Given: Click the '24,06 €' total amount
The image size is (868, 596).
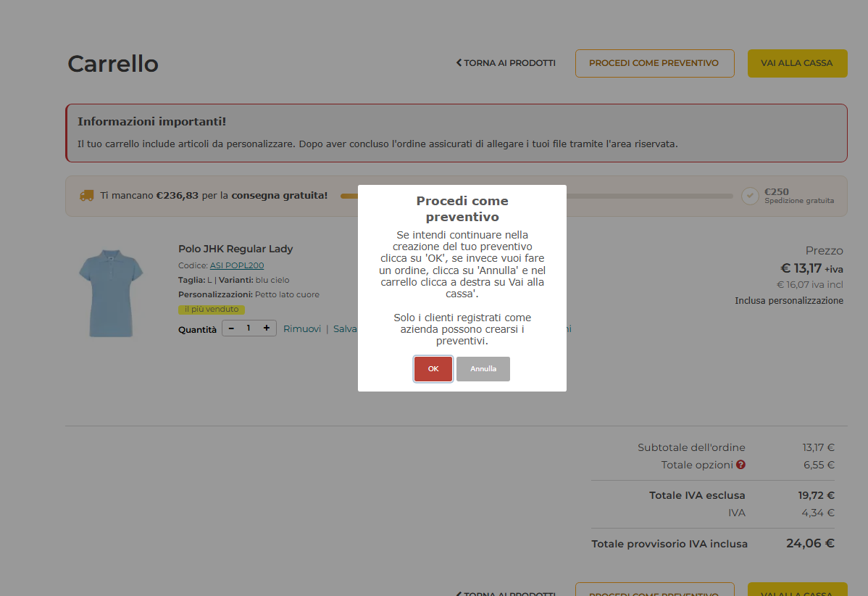Looking at the screenshot, I should tap(810, 543).
